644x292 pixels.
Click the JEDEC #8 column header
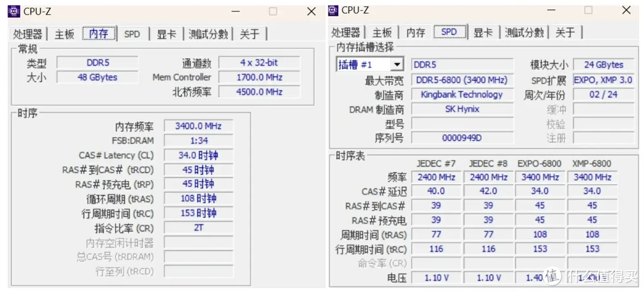coord(488,163)
